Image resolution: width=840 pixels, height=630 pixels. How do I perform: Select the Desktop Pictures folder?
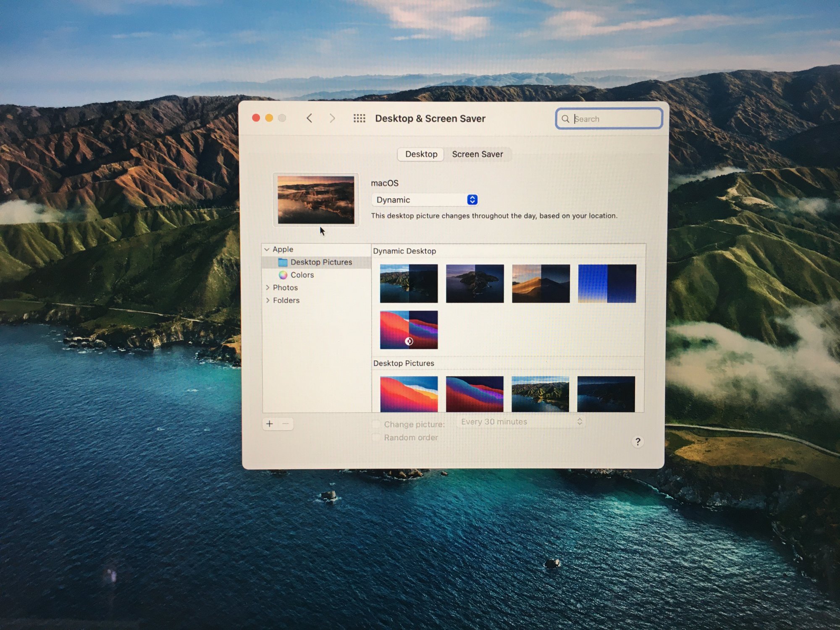(321, 262)
